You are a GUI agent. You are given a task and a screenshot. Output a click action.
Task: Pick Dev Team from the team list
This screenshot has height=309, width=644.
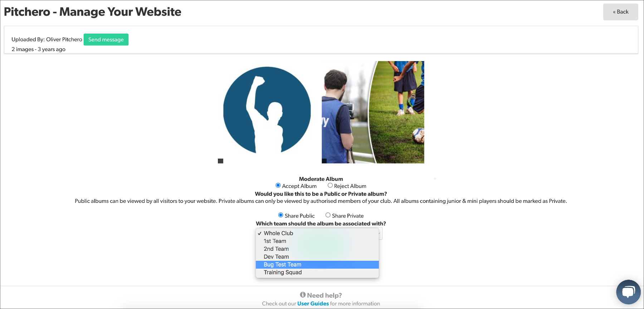[x=317, y=257]
